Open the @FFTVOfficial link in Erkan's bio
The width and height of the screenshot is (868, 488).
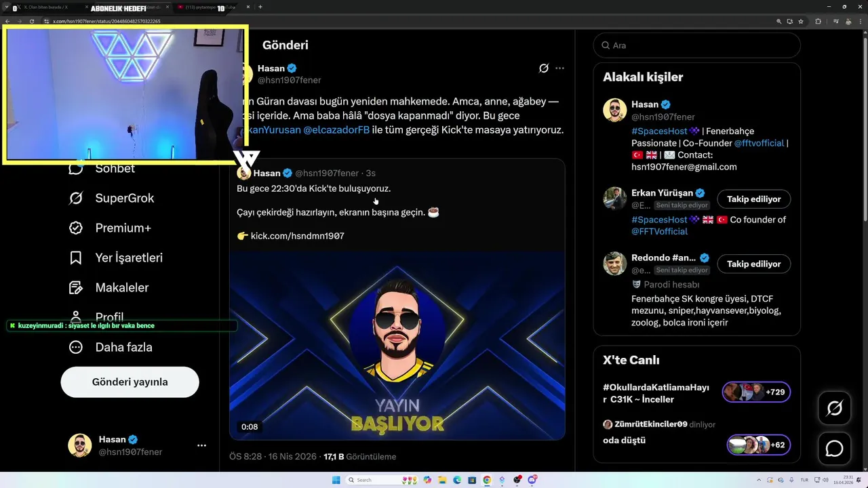660,231
